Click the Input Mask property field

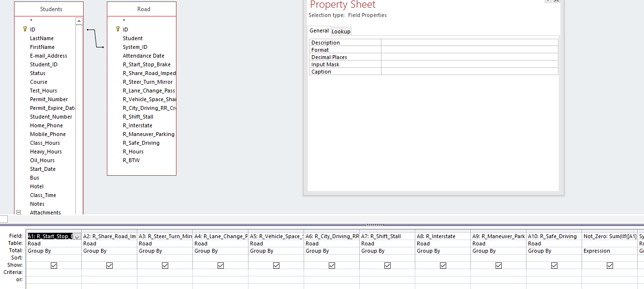469,64
